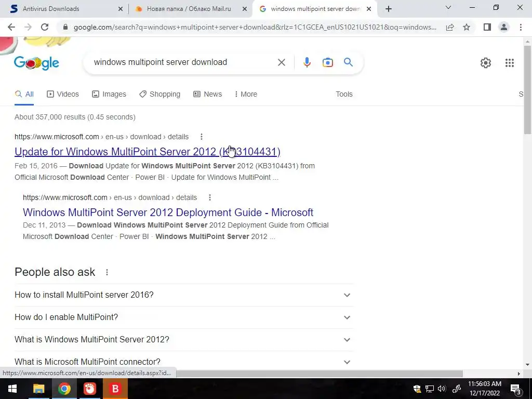Click the Chrome taskbar icon
Screen dimensions: 532x399
[x=64, y=389]
